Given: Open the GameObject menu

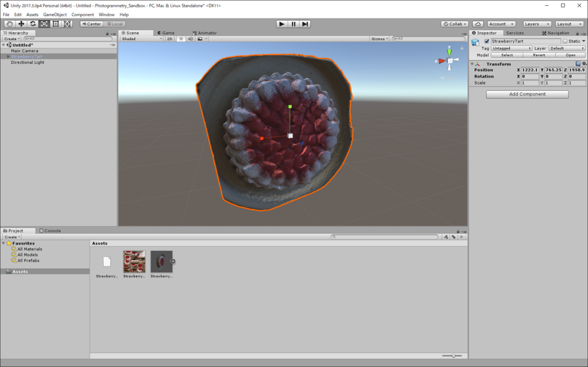Looking at the screenshot, I should tap(55, 14).
